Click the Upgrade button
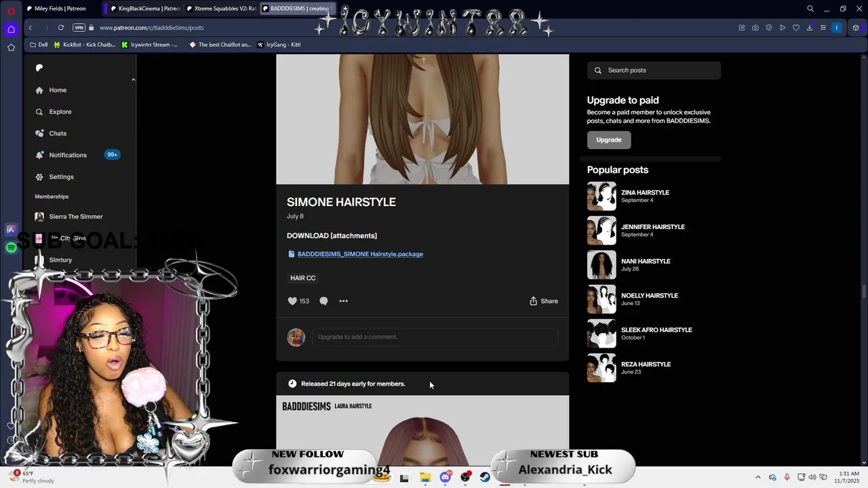Viewport: 868px width, 488px height. coord(609,140)
